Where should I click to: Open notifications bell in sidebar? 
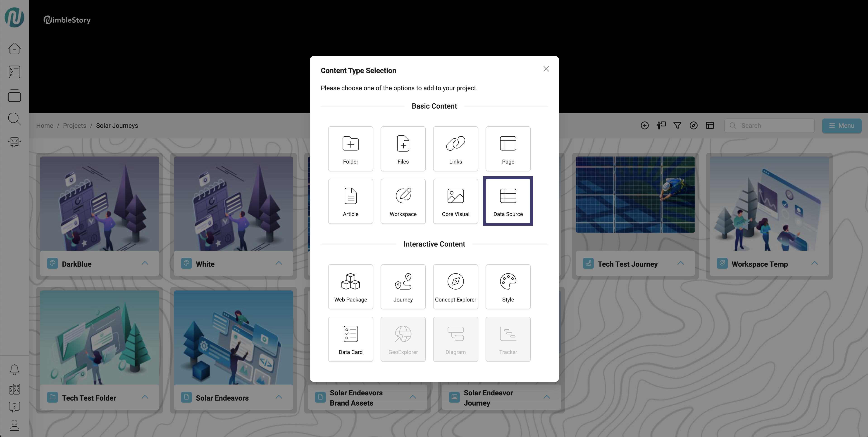tap(14, 370)
